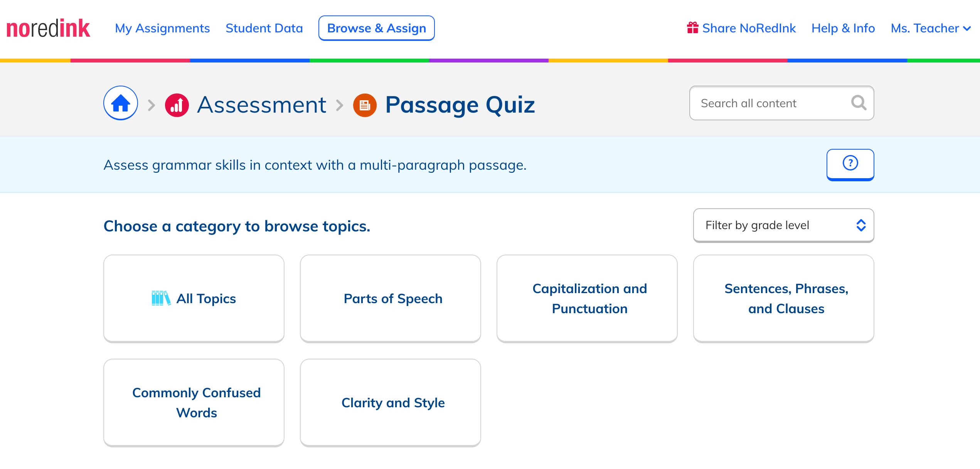Screen dimensions: 980x469
Task: Select the Browse & Assign tab
Action: coord(377,28)
